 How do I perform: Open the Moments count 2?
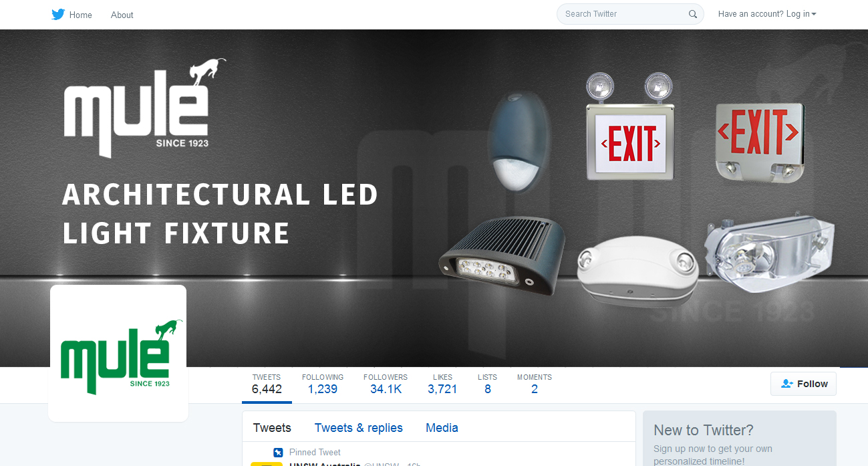coord(535,384)
